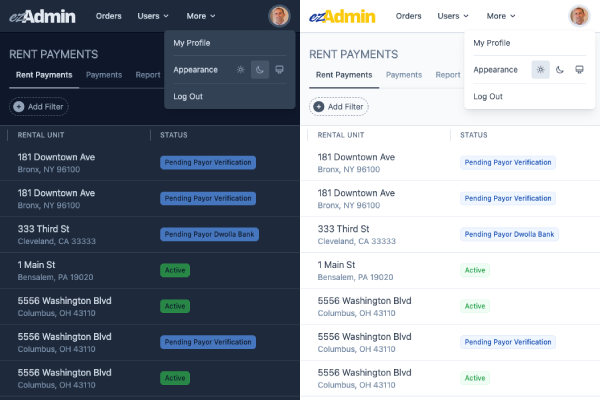This screenshot has width=600, height=400.
Task: Switch to Payments tab in light panel
Action: pyautogui.click(x=404, y=75)
